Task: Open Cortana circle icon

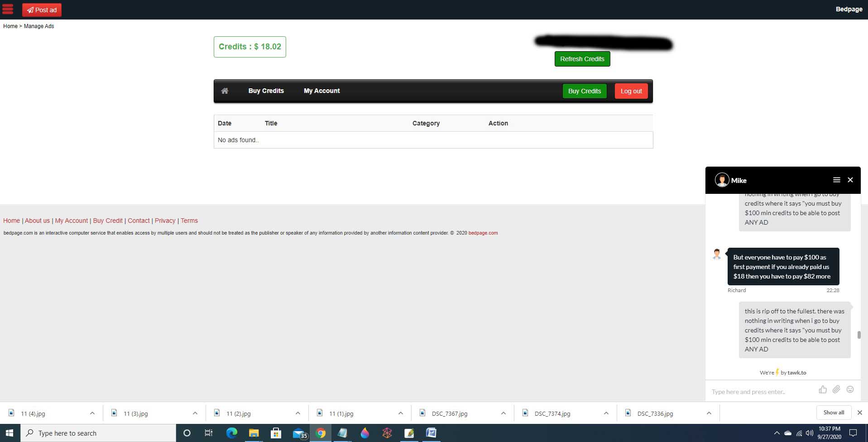Action: point(187,433)
